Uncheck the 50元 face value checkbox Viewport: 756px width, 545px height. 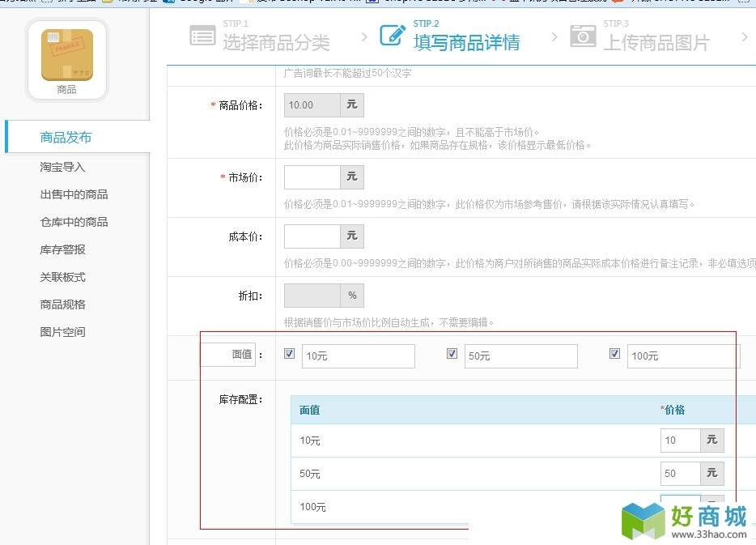(x=452, y=354)
